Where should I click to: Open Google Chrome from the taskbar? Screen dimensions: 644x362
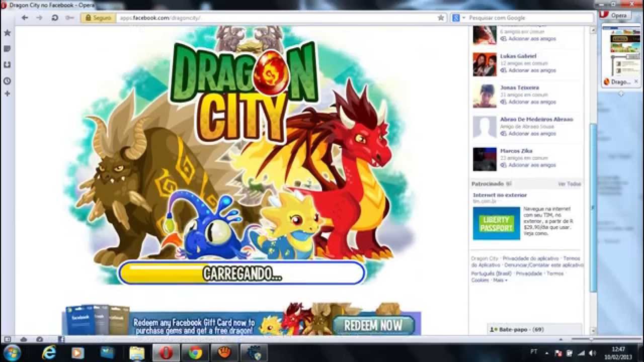(196, 353)
